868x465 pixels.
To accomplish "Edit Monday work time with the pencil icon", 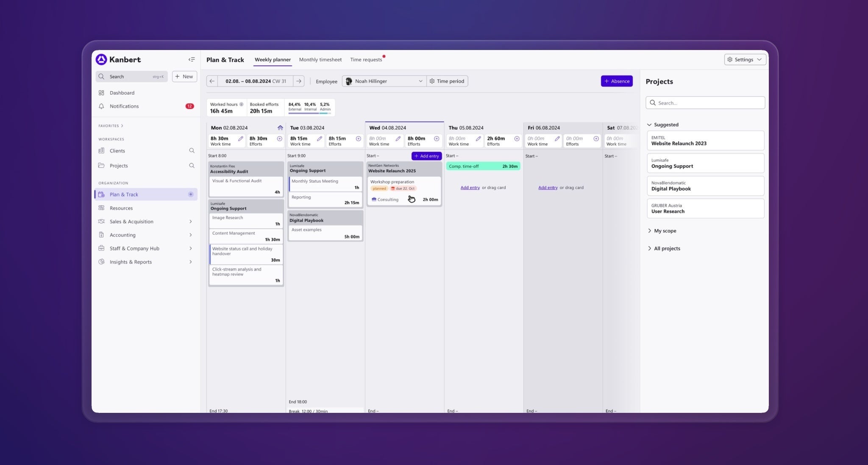I will [x=240, y=139].
